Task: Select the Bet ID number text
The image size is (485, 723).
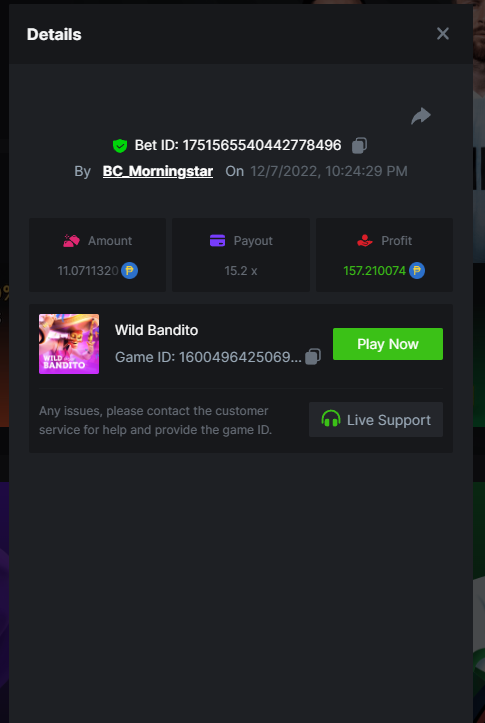Action: coord(262,145)
